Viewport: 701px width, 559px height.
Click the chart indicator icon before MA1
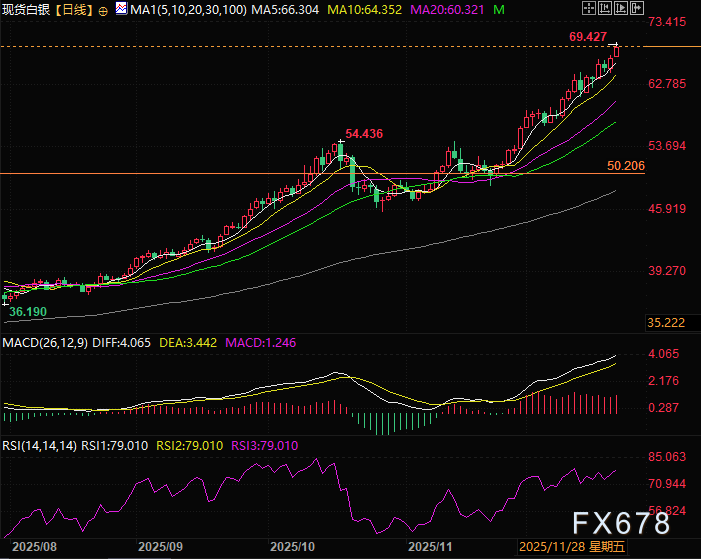121,9
